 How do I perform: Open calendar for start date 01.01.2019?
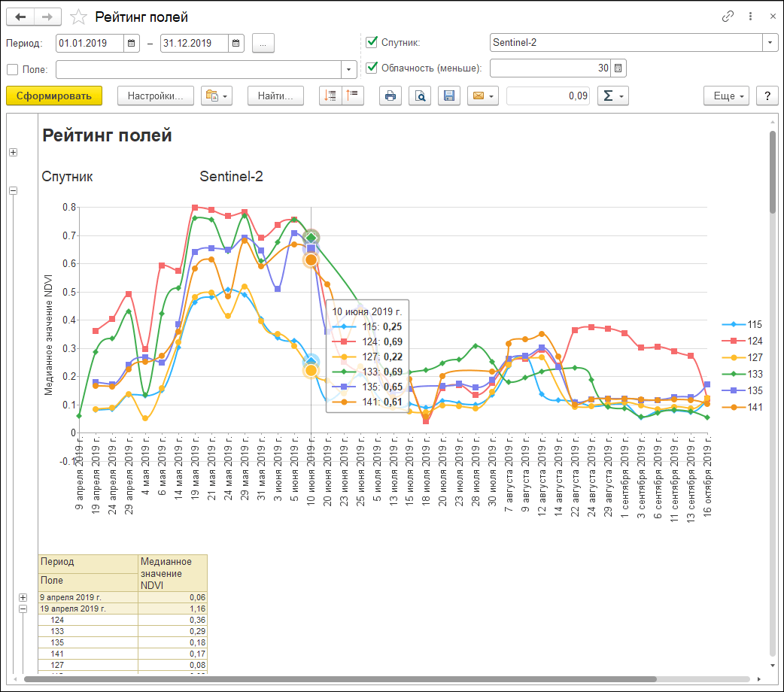[x=132, y=44]
